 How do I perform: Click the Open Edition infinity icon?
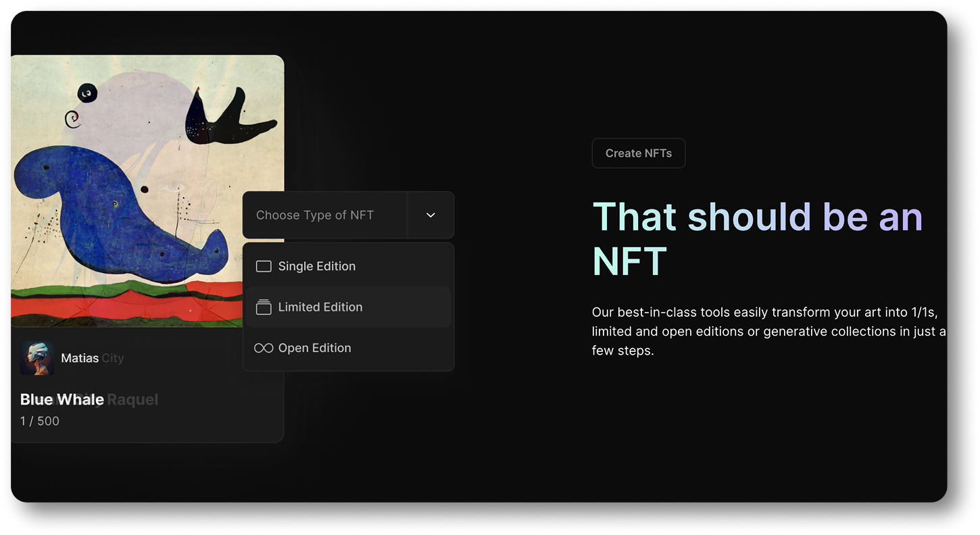[264, 348]
